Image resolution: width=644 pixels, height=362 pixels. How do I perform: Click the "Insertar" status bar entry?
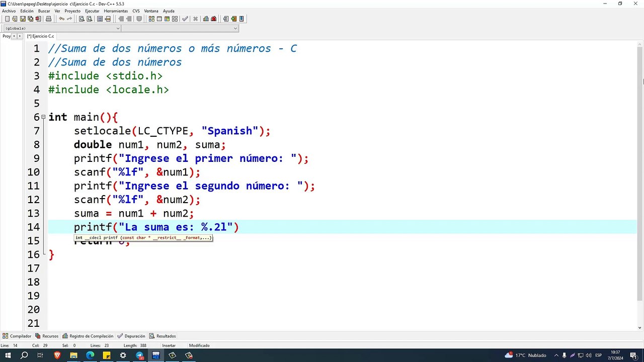(x=169, y=345)
